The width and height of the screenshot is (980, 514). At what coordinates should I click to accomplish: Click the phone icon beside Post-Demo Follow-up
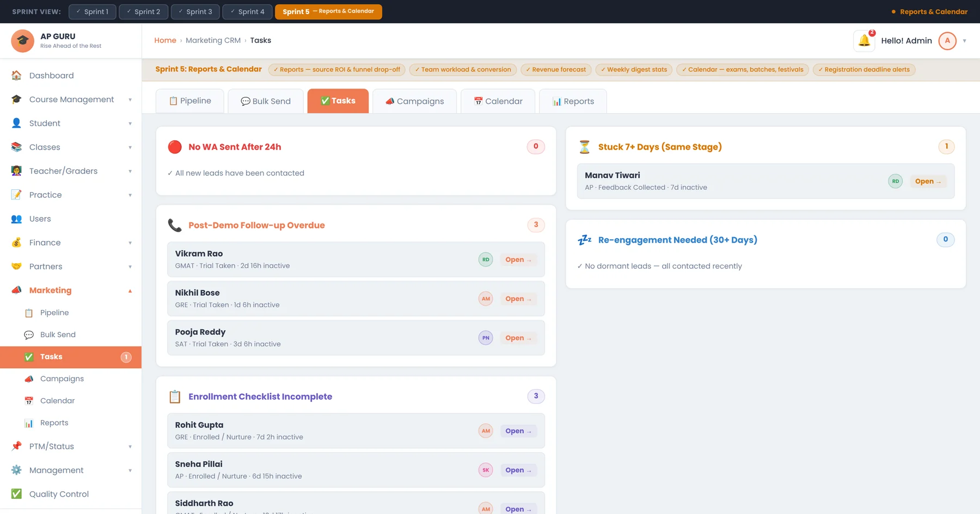point(175,225)
